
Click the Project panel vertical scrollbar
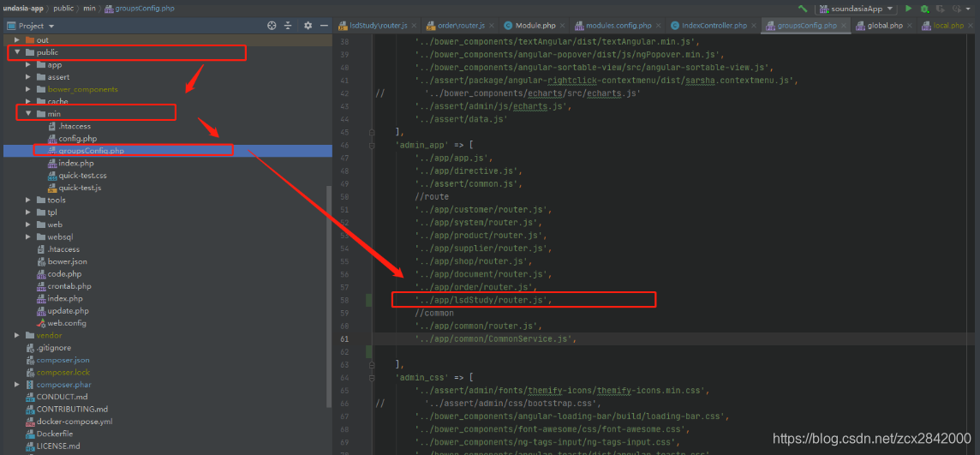[329, 296]
